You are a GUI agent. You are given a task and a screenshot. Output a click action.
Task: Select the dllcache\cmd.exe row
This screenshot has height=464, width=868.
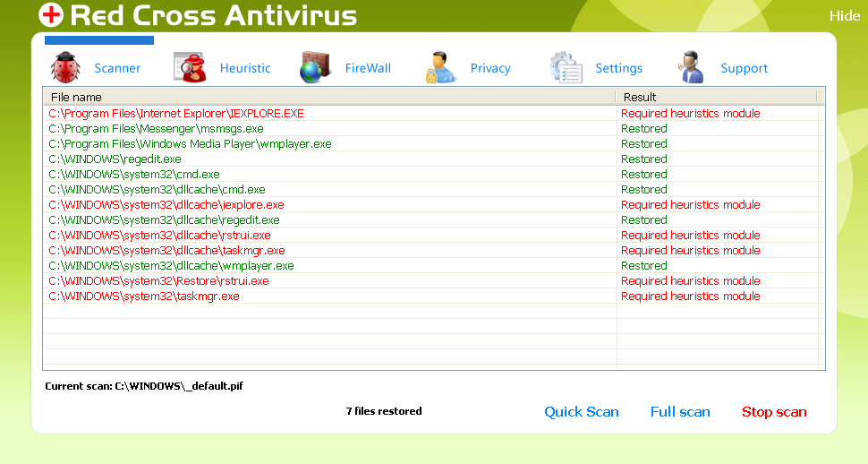pos(433,190)
